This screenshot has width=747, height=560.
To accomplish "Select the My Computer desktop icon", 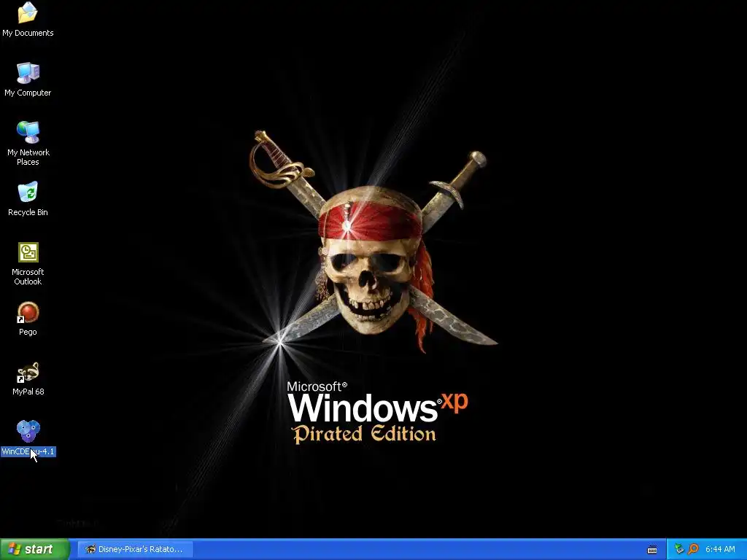I will (28, 74).
